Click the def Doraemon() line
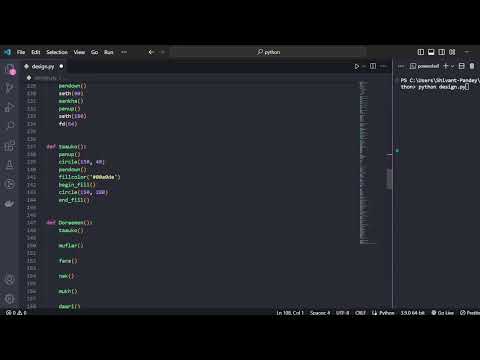The image size is (480, 360). pyautogui.click(x=69, y=222)
